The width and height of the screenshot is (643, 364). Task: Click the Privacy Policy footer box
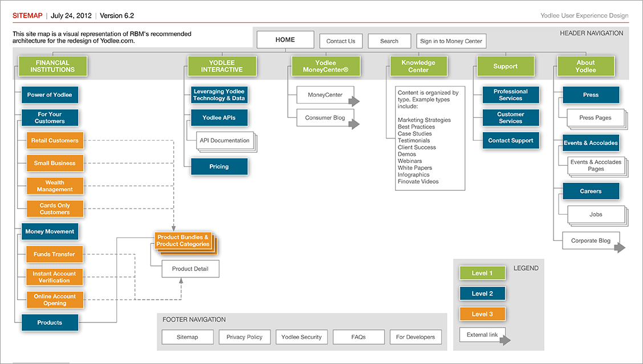[x=245, y=337]
